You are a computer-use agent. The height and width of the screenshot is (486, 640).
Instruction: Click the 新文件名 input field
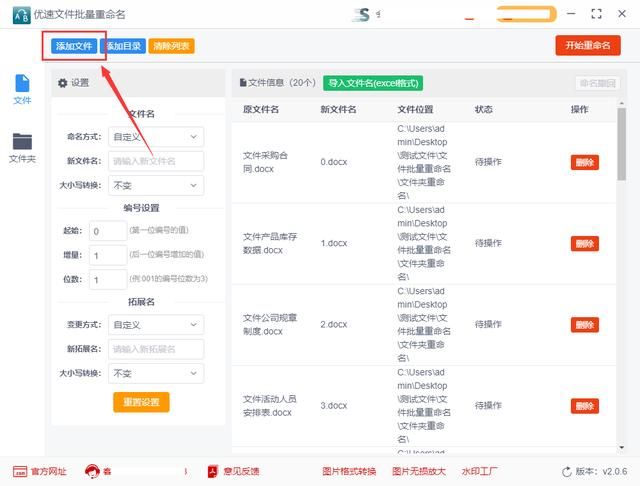pos(156,161)
